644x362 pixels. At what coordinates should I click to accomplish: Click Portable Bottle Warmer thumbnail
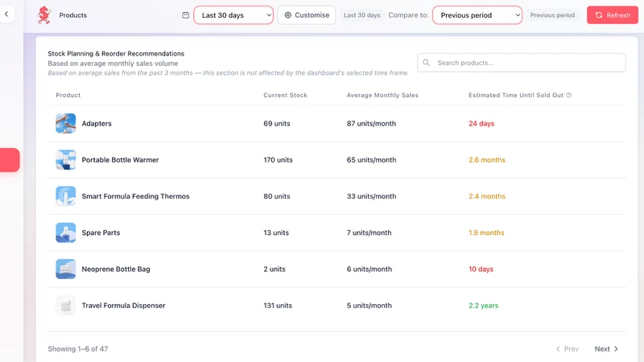pyautogui.click(x=66, y=160)
